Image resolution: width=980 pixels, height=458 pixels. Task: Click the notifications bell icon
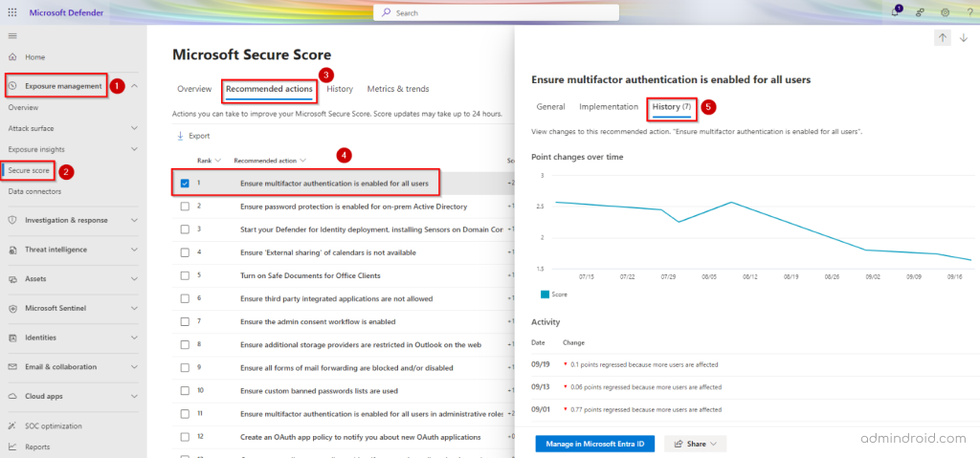coord(895,12)
